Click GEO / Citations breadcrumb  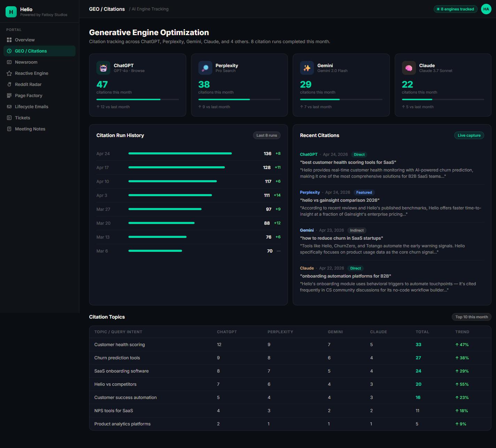[x=107, y=9]
